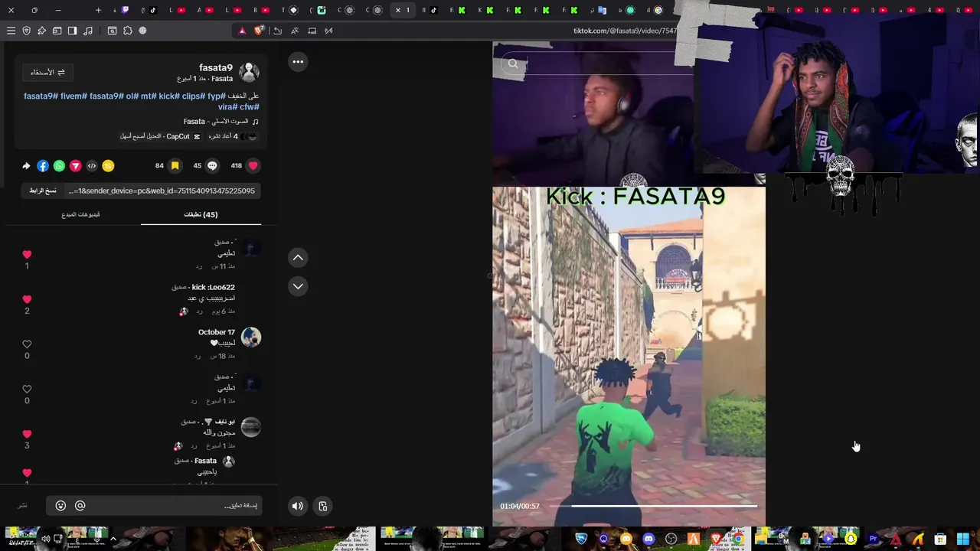This screenshot has height=551, width=980.
Task: Open Rocket League from the taskbar
Action: [581, 540]
